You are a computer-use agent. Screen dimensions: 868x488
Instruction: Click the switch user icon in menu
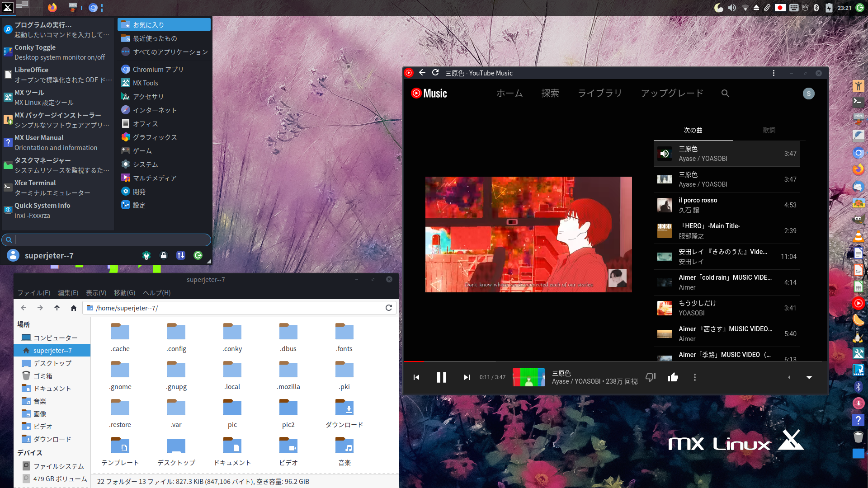(181, 255)
